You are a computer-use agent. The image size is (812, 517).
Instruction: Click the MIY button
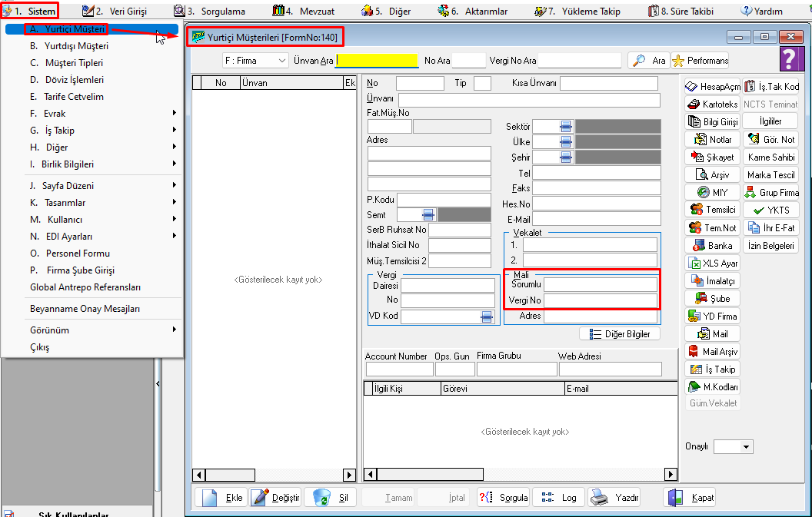[713, 192]
